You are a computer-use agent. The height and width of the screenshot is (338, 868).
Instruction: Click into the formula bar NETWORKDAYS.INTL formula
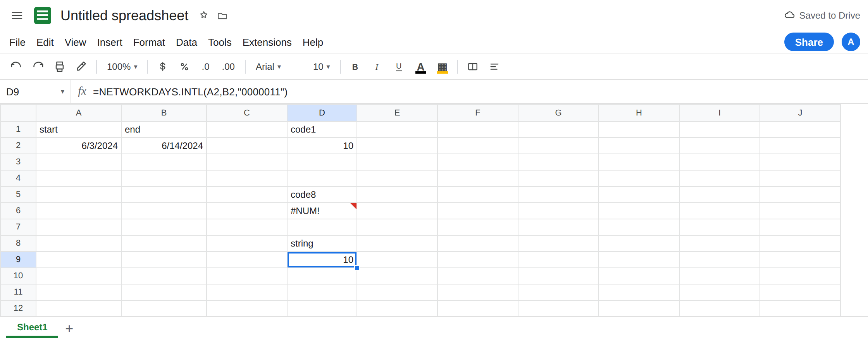pos(190,92)
